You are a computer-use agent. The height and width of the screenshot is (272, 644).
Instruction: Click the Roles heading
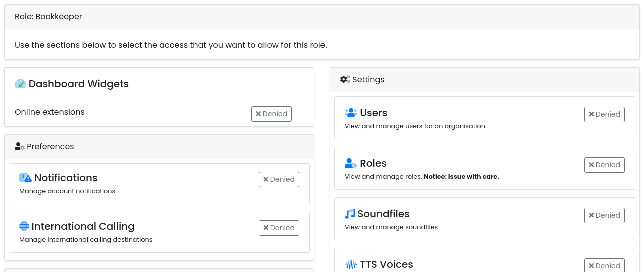373,163
